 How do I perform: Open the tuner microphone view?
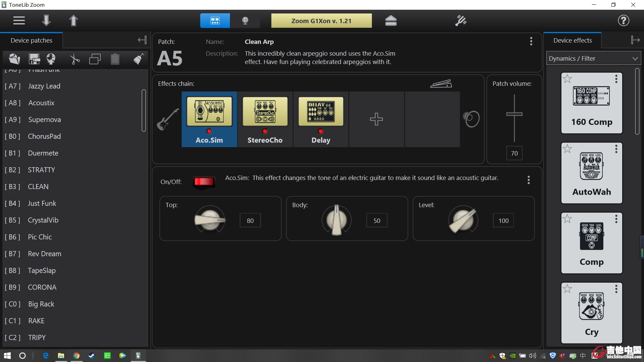click(245, 21)
